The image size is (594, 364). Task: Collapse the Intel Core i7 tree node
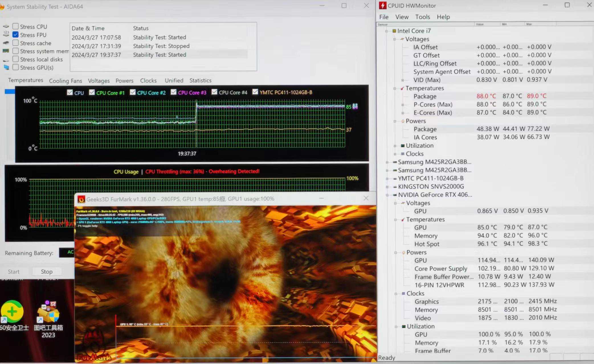pyautogui.click(x=386, y=31)
